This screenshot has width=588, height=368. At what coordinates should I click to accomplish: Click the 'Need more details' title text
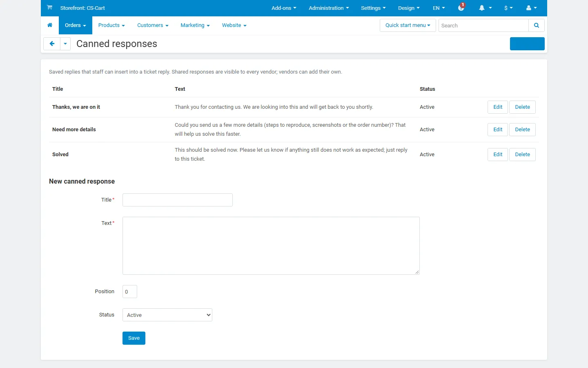click(x=74, y=130)
